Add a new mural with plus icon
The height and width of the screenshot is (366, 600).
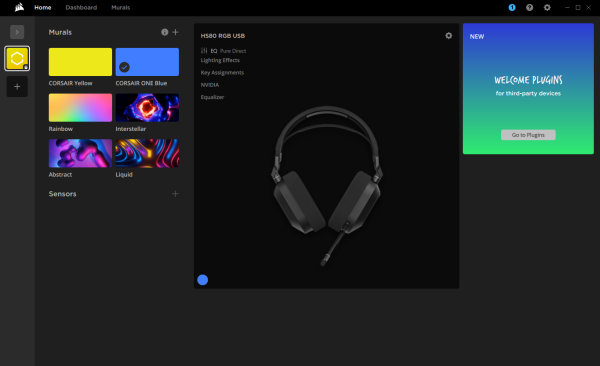point(175,32)
